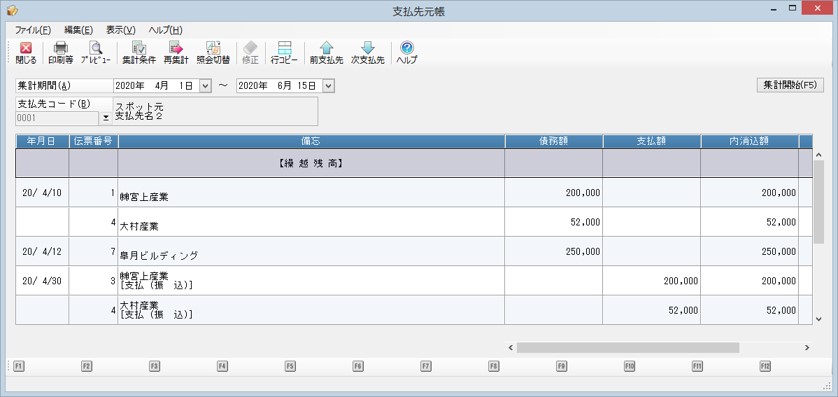Select the 【繰越残高】 row
This screenshot has height=397, width=838.
(x=414, y=163)
